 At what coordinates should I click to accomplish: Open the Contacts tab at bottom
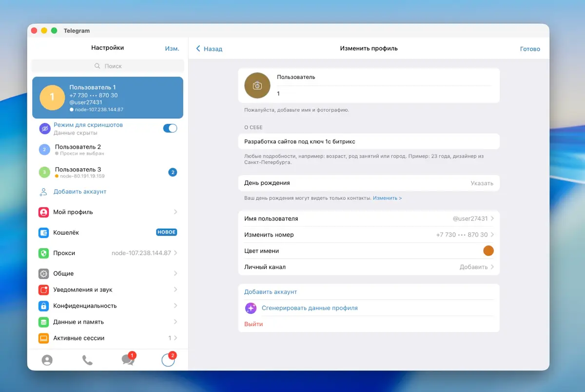(47, 360)
